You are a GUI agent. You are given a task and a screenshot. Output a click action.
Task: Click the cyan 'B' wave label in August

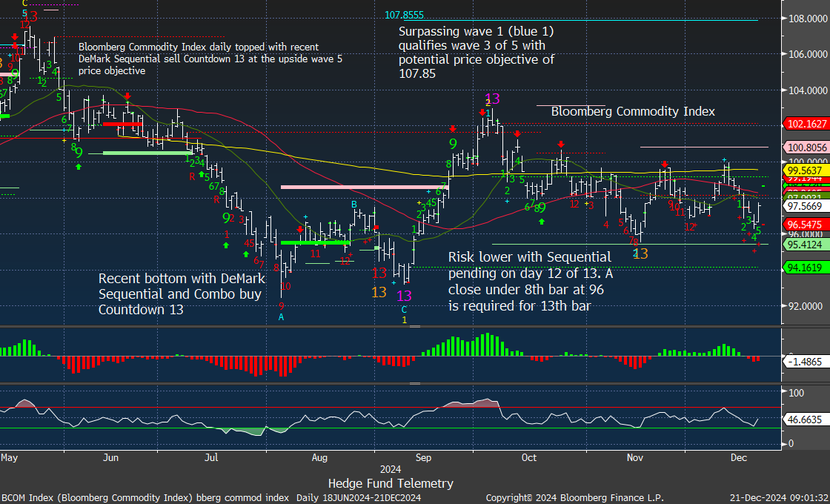pos(355,205)
